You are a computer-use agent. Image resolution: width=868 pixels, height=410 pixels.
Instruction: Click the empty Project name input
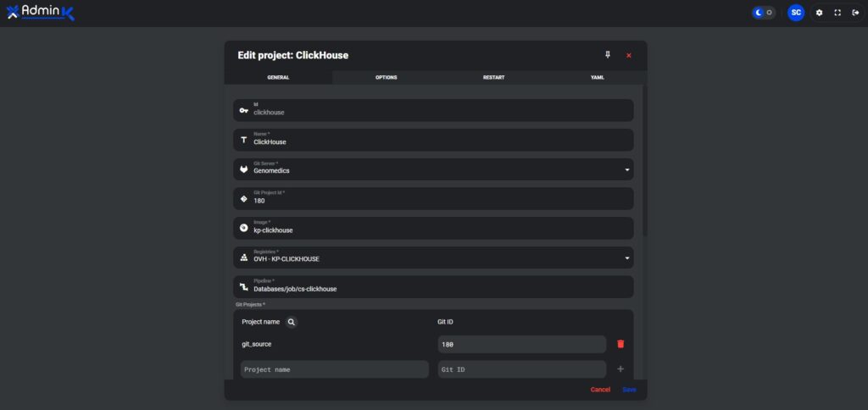click(x=334, y=369)
